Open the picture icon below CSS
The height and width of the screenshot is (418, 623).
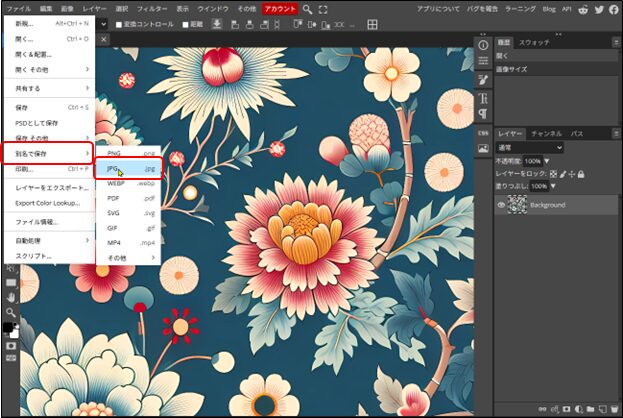click(483, 149)
